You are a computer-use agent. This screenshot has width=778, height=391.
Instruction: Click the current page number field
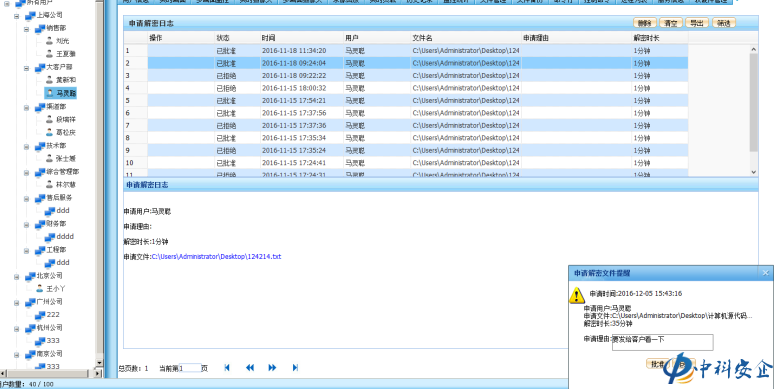click(x=190, y=368)
